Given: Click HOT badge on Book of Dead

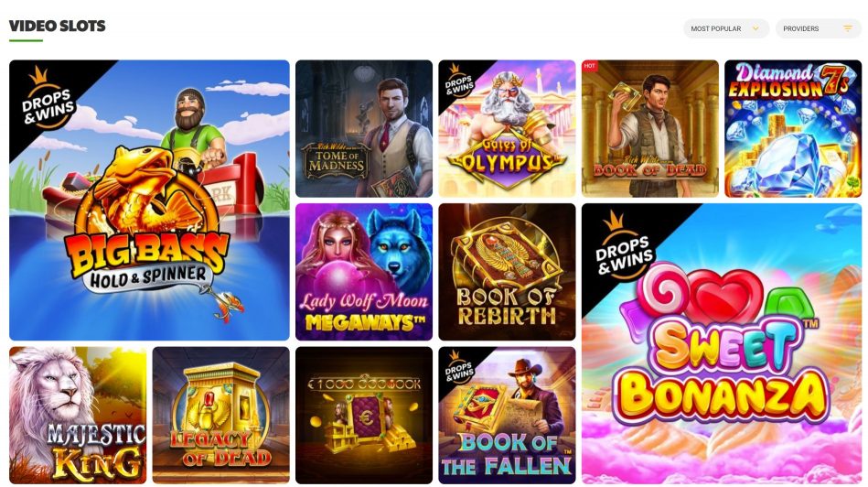Looking at the screenshot, I should tap(590, 66).
